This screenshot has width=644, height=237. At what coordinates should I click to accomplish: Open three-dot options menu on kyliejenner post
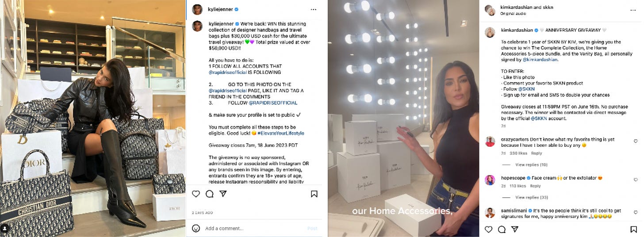pyautogui.click(x=313, y=9)
